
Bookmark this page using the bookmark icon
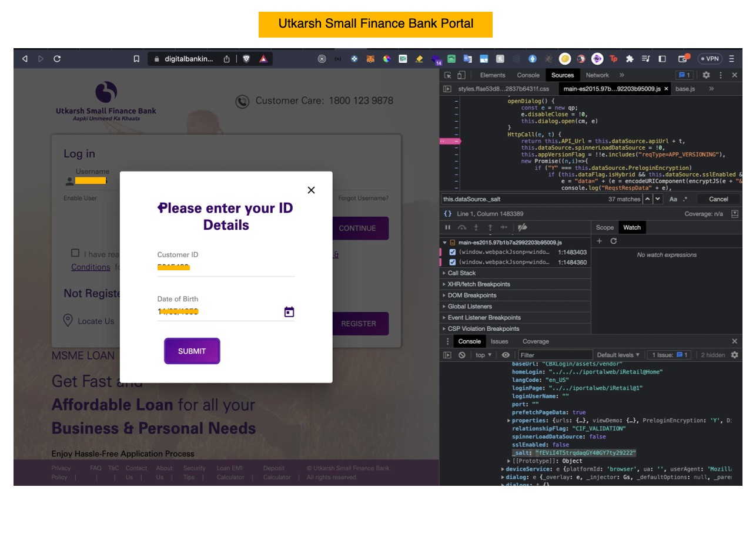click(136, 59)
